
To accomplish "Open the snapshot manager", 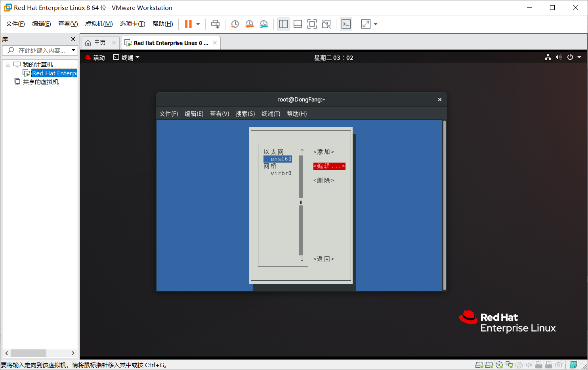I will click(263, 24).
